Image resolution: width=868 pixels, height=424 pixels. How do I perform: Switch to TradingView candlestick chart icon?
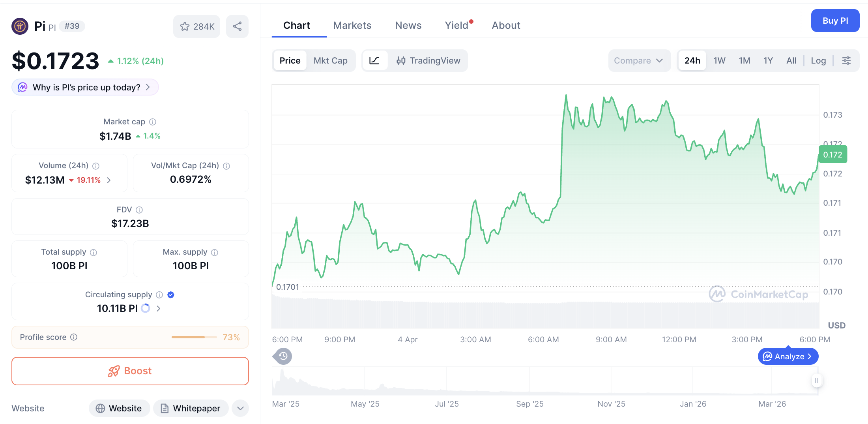(401, 60)
